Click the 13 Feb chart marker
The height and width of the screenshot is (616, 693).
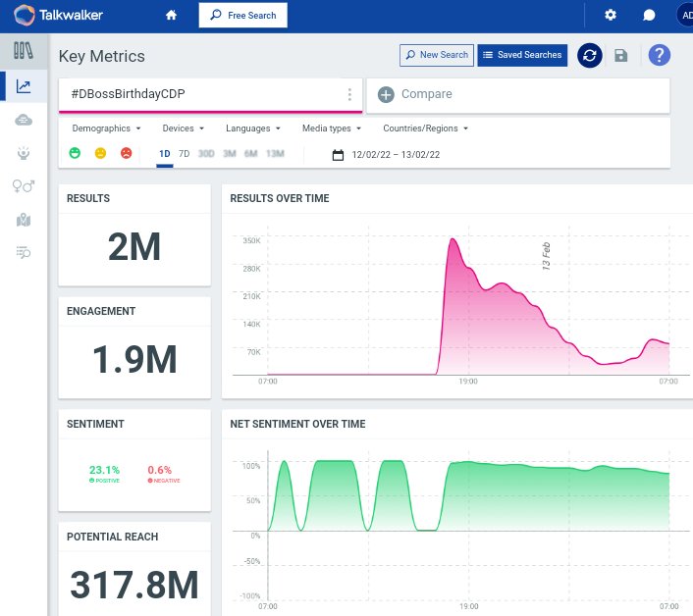(547, 257)
